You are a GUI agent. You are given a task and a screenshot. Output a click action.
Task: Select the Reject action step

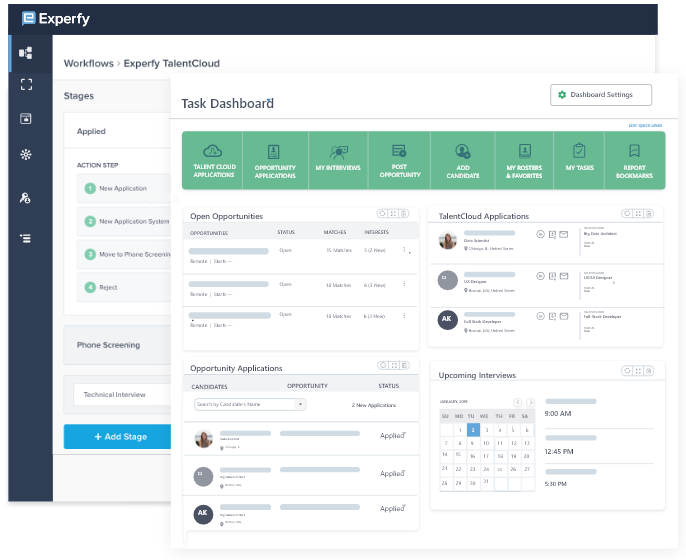click(x=124, y=287)
